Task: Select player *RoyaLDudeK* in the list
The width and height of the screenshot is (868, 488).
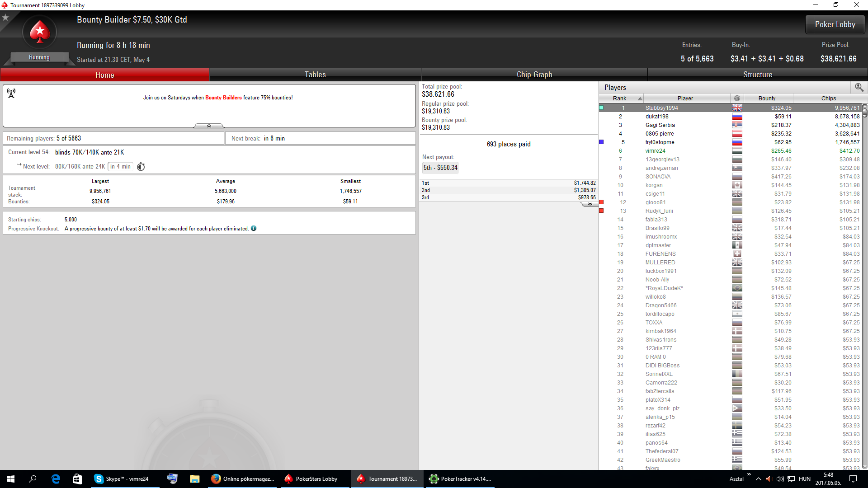Action: point(731,288)
